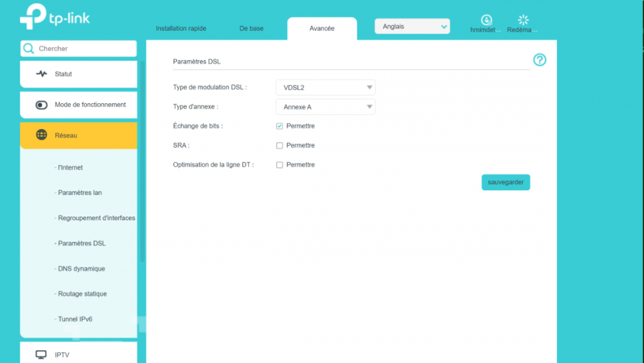Open the help question mark icon
Image resolution: width=644 pixels, height=363 pixels.
pyautogui.click(x=540, y=60)
